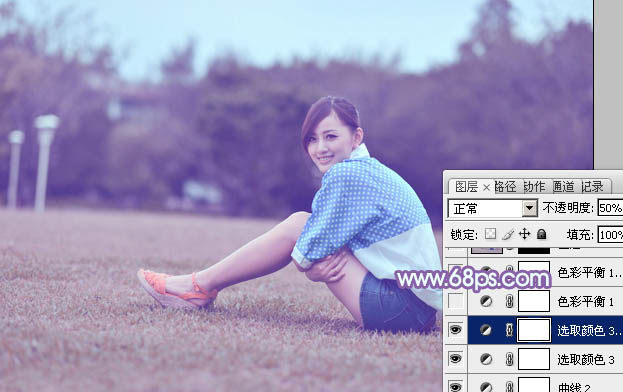Toggle lock position move icon
This screenshot has height=392, width=623.
[x=524, y=234]
